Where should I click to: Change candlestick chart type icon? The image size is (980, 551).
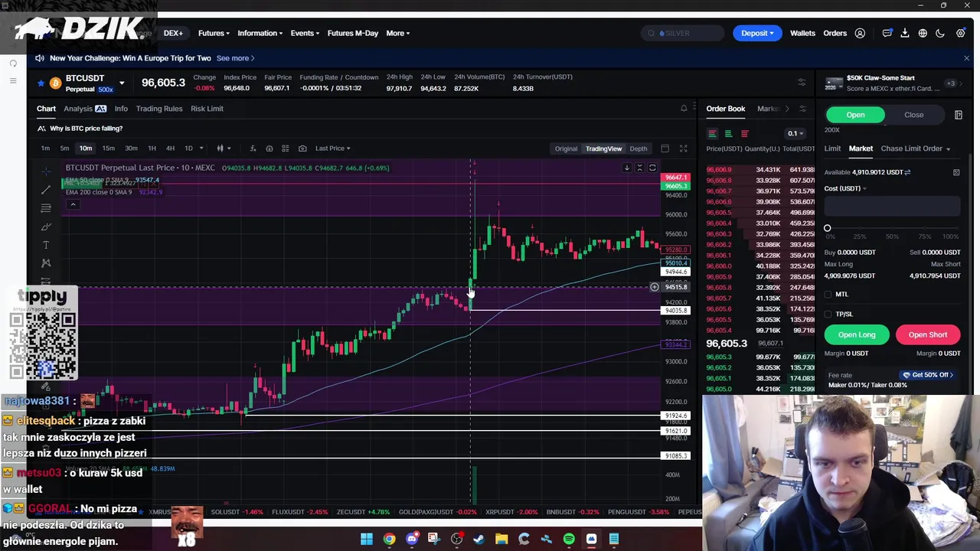pyautogui.click(x=220, y=148)
